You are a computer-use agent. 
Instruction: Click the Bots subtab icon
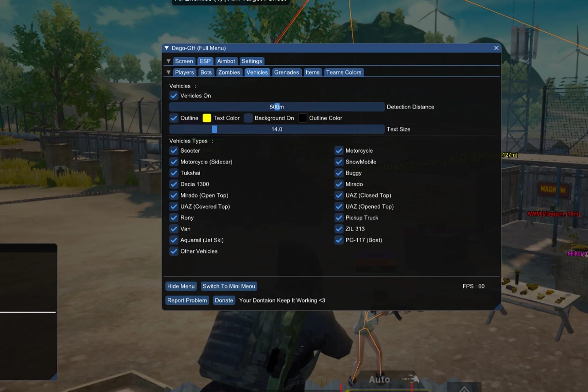(x=206, y=72)
